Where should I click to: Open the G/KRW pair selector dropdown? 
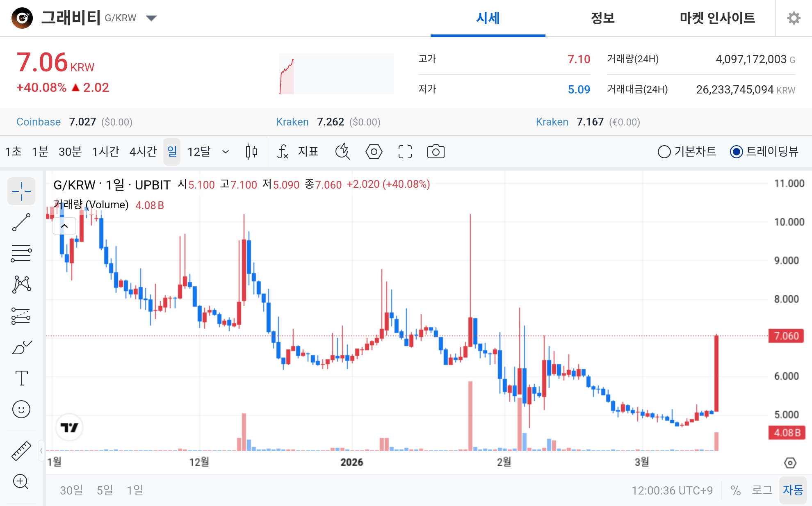[x=151, y=18]
